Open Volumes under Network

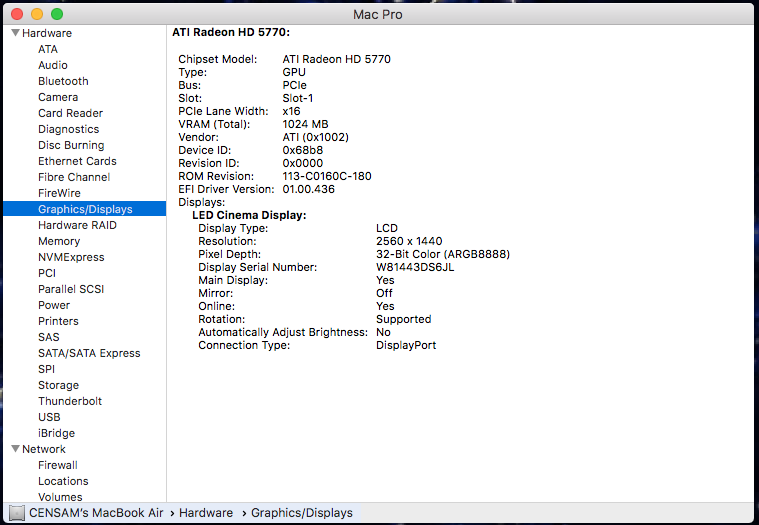61,496
